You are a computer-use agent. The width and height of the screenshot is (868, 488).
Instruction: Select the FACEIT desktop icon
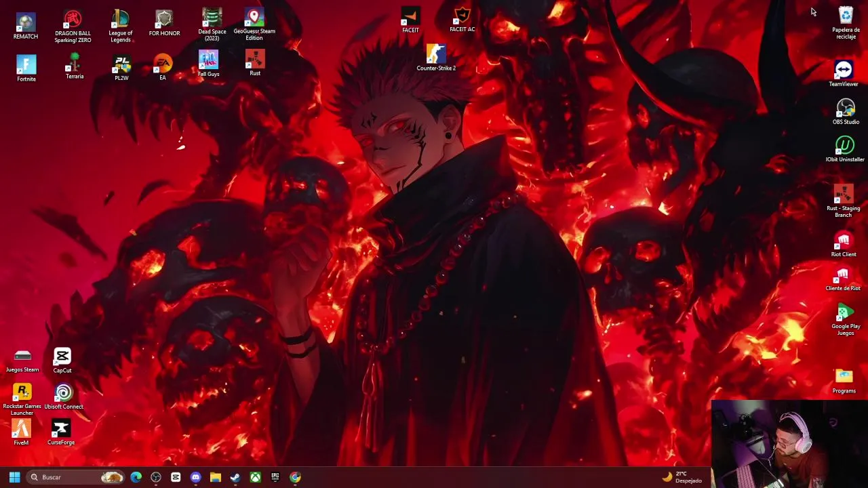410,20
